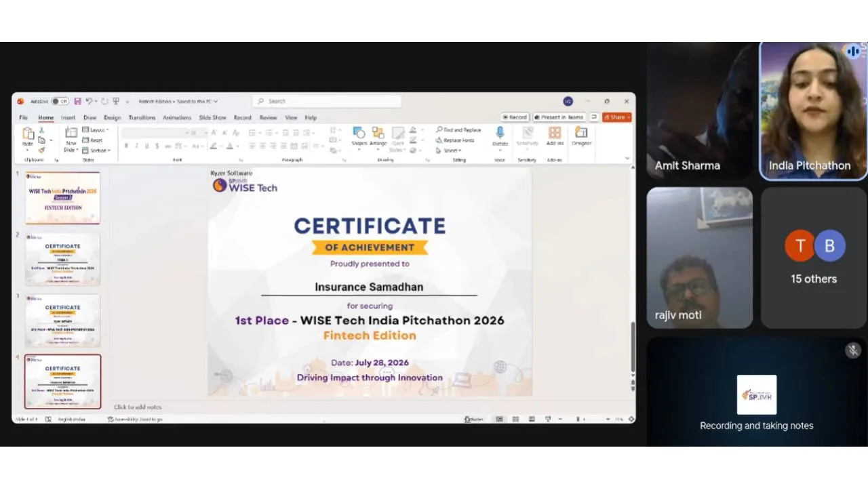The height and width of the screenshot is (488, 868).
Task: Click the Click to add notes area
Action: pos(138,407)
